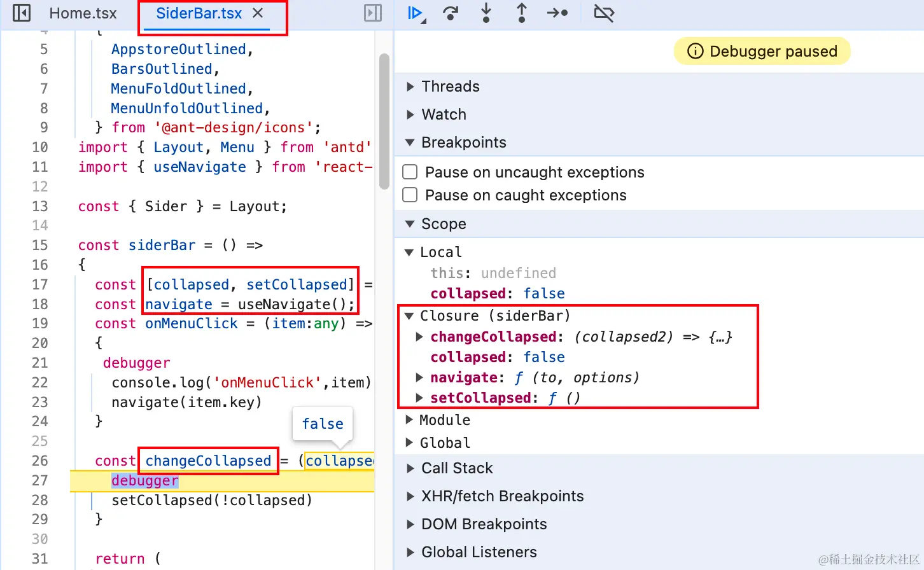Click the Step button
This screenshot has width=924, height=570.
[557, 13]
